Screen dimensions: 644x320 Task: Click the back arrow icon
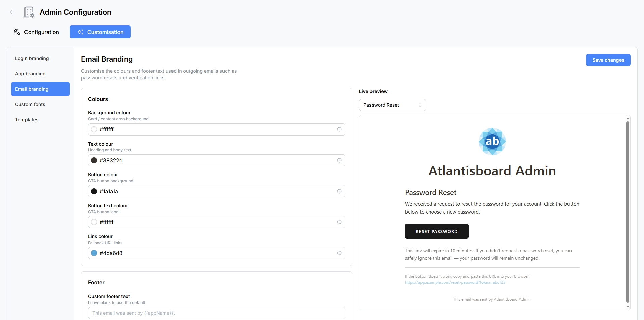point(12,12)
